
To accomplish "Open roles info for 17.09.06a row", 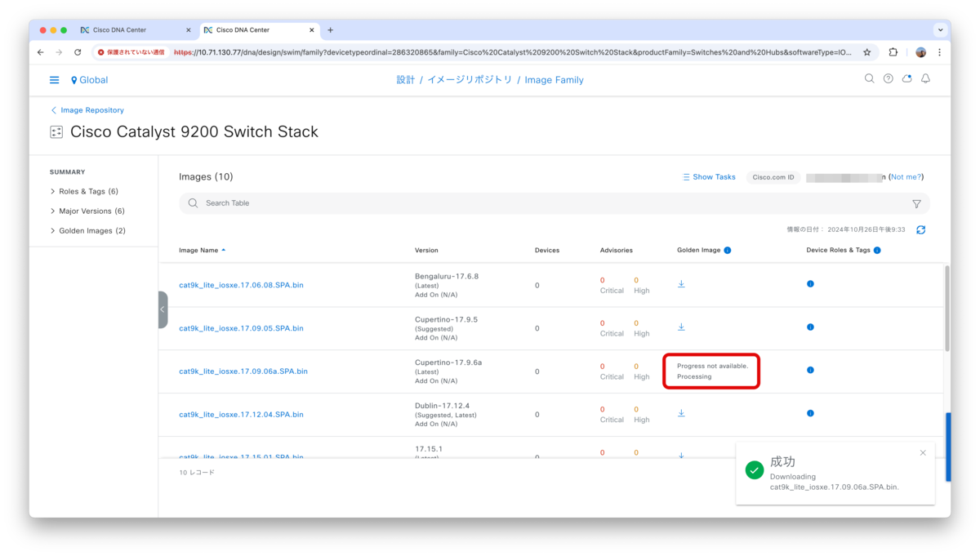I will 810,370.
